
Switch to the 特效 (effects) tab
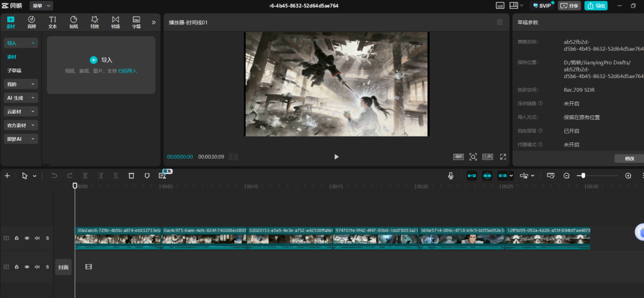click(94, 22)
